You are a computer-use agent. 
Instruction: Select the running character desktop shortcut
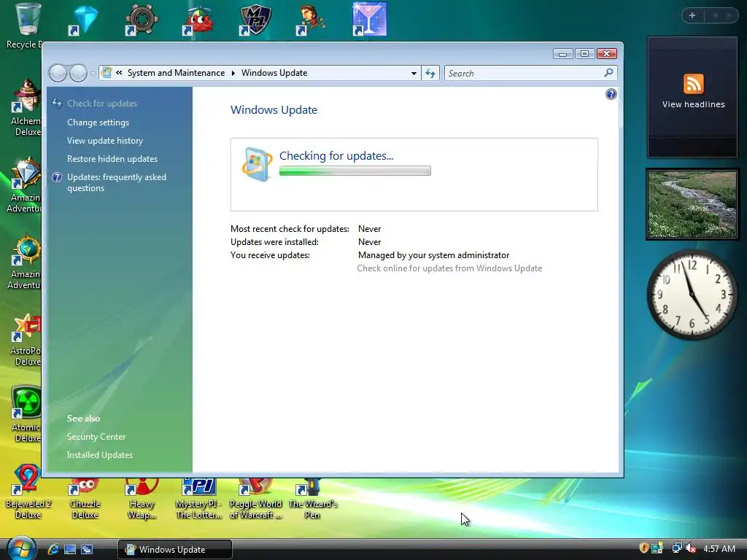coord(311,20)
